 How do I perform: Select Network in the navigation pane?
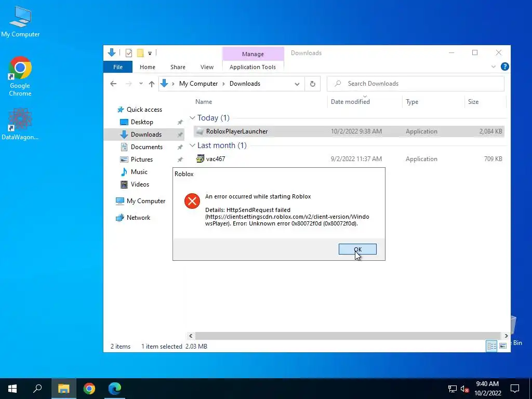[138, 218]
